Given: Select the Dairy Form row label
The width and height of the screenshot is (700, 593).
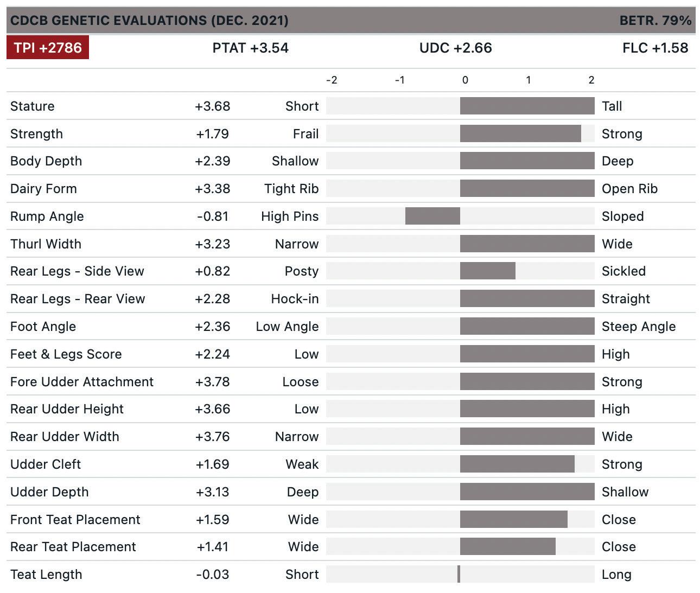Looking at the screenshot, I should [x=43, y=189].
